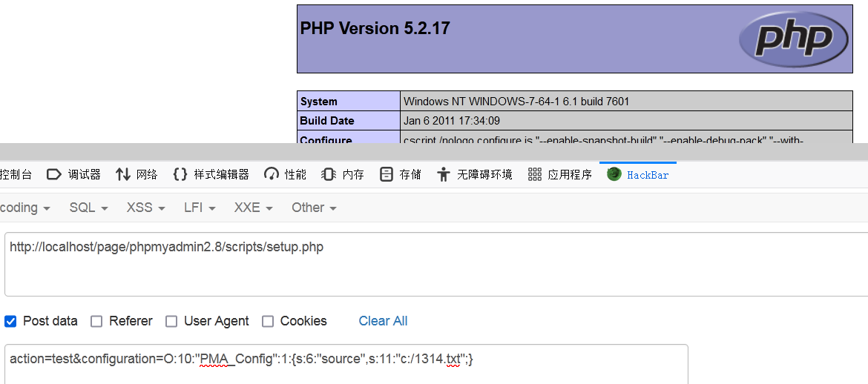868x384 pixels.
Task: Expand the Other dropdown menu
Action: (x=315, y=208)
